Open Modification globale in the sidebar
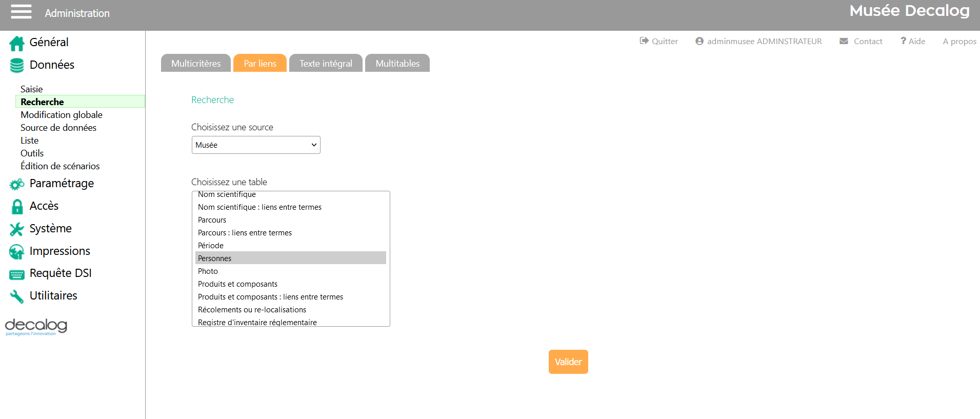 click(62, 115)
